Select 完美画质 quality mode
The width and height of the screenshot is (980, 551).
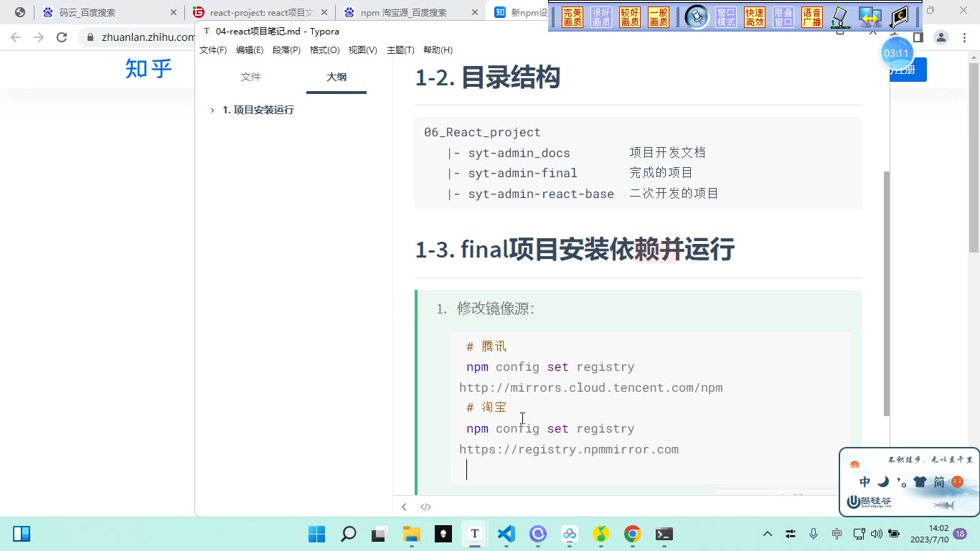(x=573, y=17)
